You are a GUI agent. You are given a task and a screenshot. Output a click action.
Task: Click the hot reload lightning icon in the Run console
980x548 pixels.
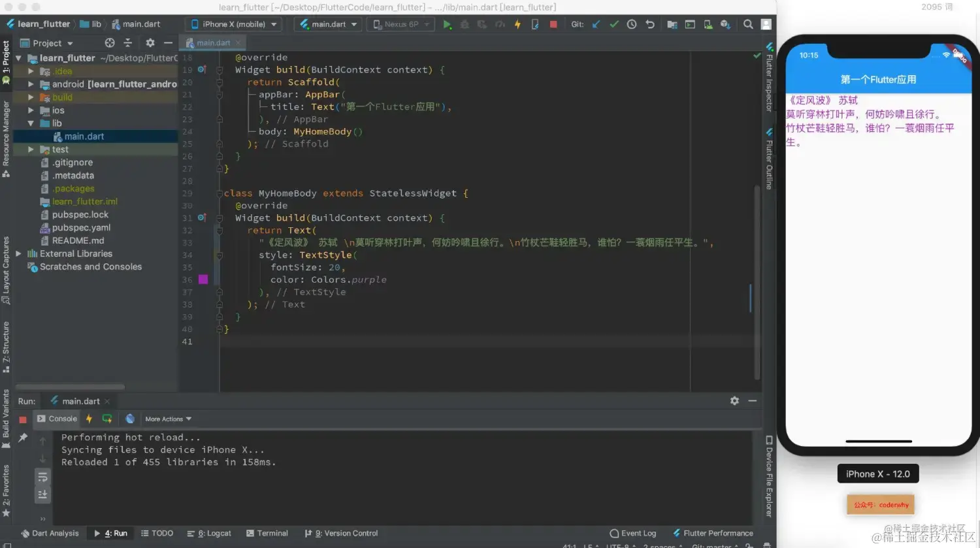click(89, 419)
